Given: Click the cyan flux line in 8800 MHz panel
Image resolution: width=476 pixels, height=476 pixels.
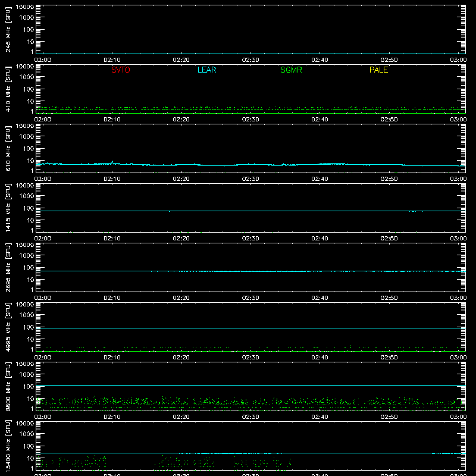Looking at the screenshot, I should point(250,385).
